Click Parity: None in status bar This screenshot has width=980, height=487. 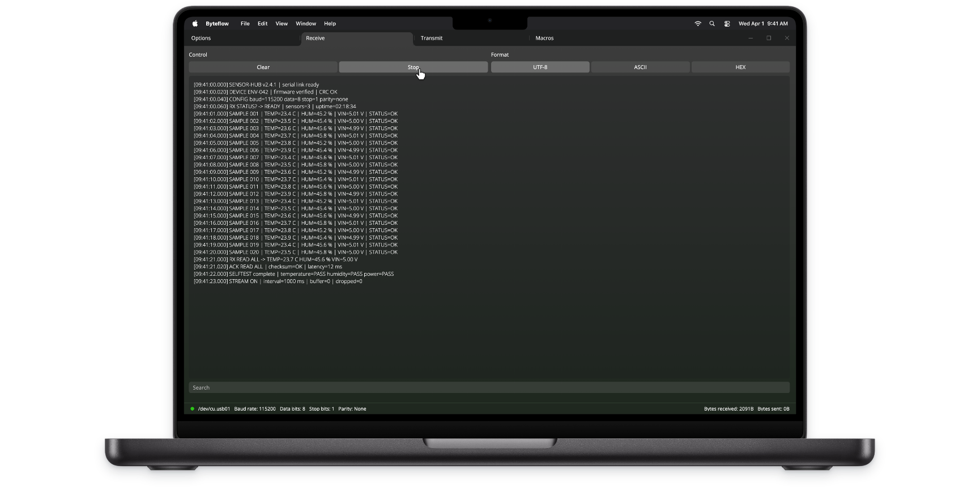(x=352, y=409)
